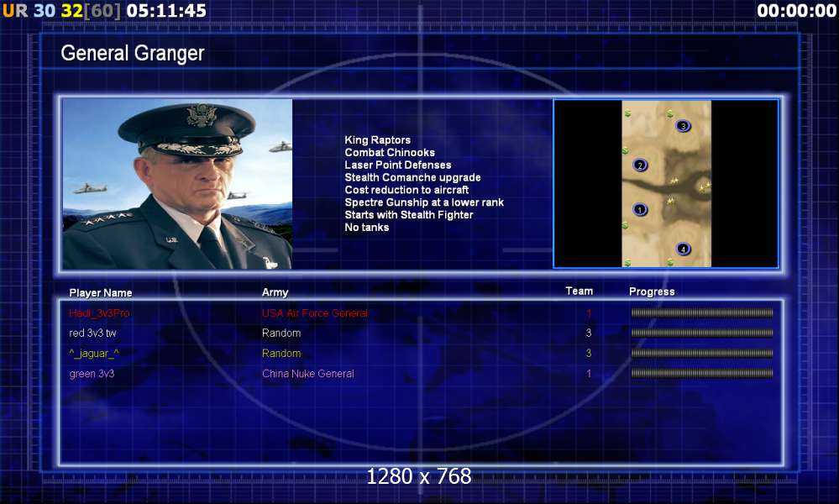The height and width of the screenshot is (504, 839).
Task: Select start position 2 on the minimap
Action: tap(640, 165)
